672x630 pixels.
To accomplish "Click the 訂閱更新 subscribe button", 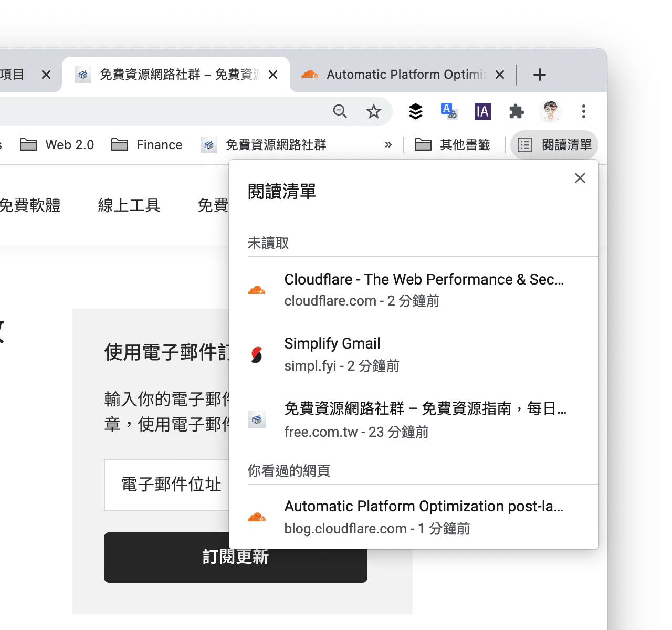I will point(236,558).
